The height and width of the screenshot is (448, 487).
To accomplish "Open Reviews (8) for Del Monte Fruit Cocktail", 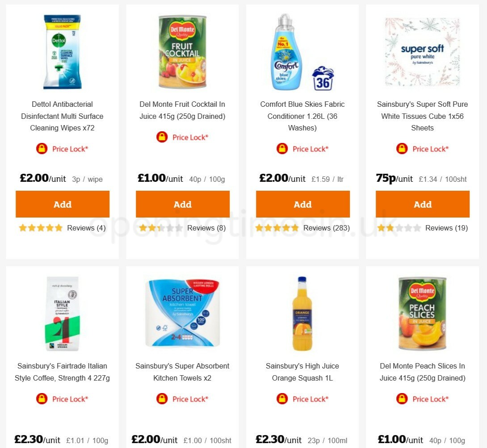I will (x=206, y=228).
